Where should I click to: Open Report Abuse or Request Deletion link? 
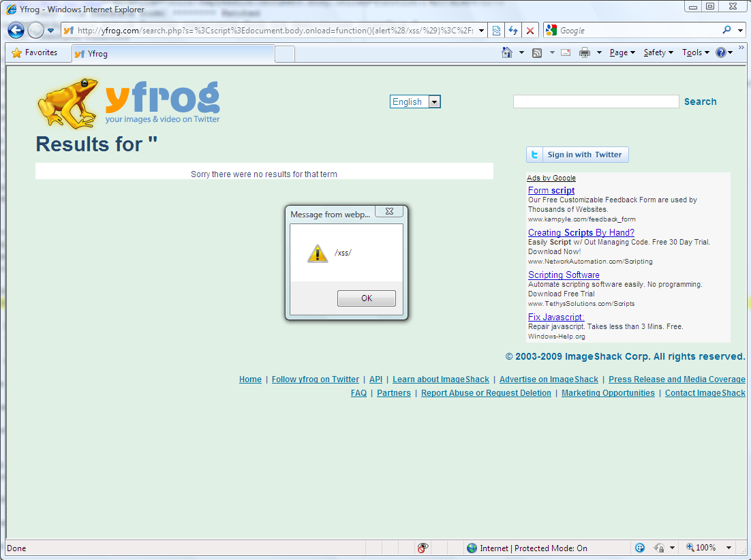tap(486, 393)
